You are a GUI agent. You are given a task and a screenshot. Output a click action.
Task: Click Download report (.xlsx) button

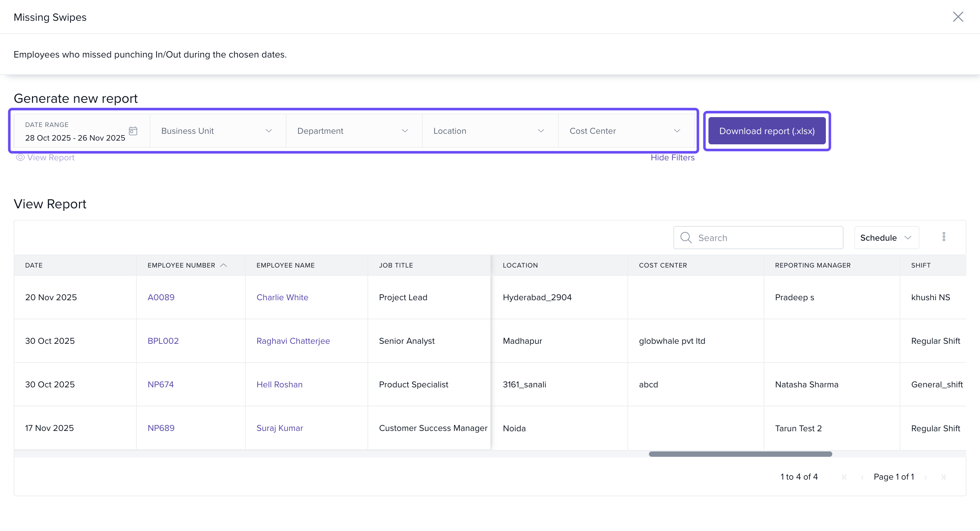click(x=767, y=131)
